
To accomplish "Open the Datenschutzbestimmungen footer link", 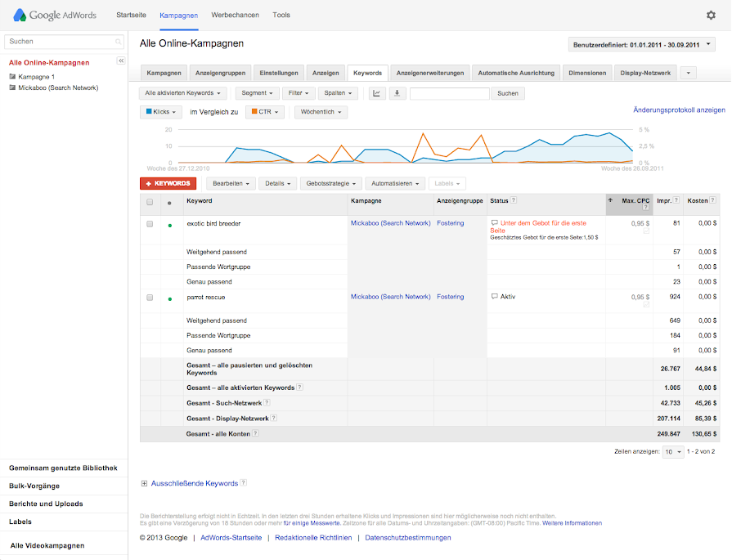I will [x=408, y=538].
